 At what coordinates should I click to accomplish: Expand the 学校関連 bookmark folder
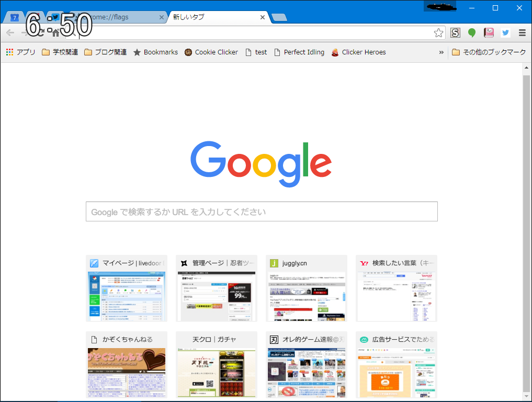[x=60, y=52]
